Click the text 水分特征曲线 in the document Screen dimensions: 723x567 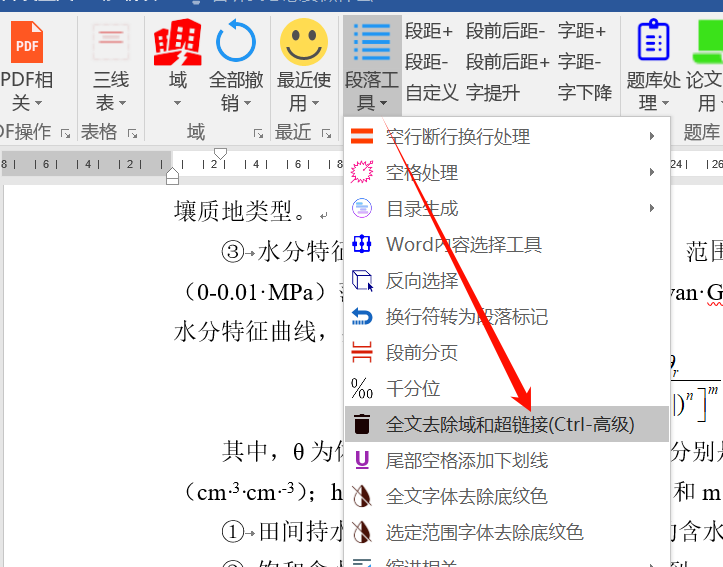pyautogui.click(x=244, y=332)
